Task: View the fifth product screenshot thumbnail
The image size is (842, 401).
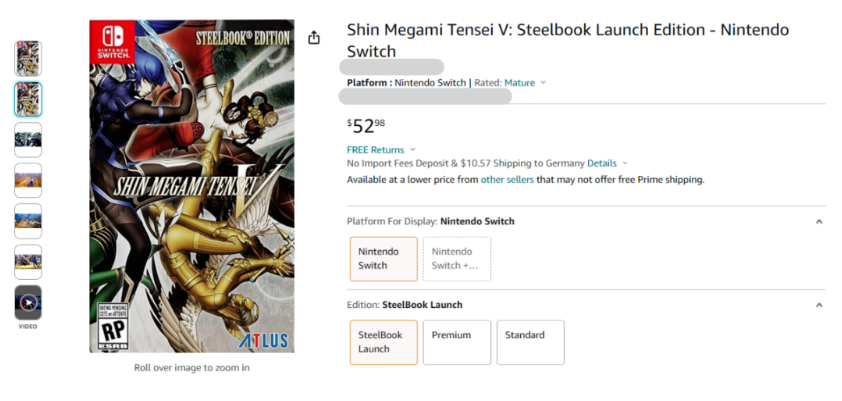Action: pos(28,220)
